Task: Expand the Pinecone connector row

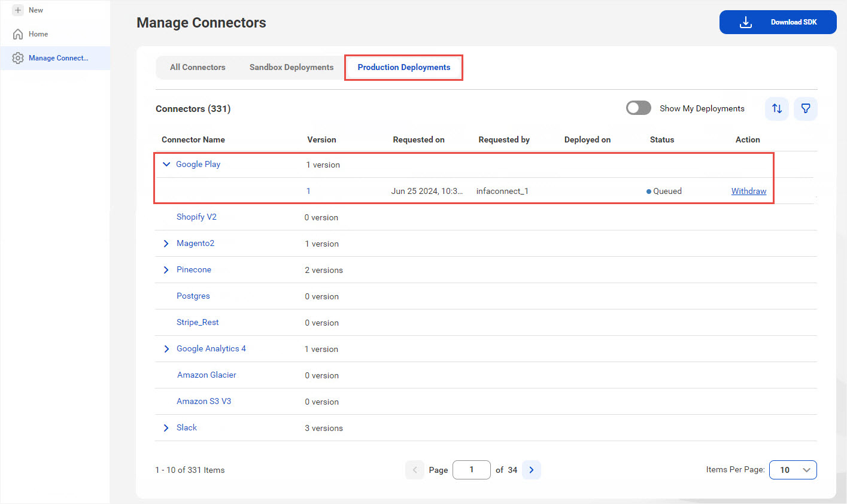Action: click(x=166, y=270)
